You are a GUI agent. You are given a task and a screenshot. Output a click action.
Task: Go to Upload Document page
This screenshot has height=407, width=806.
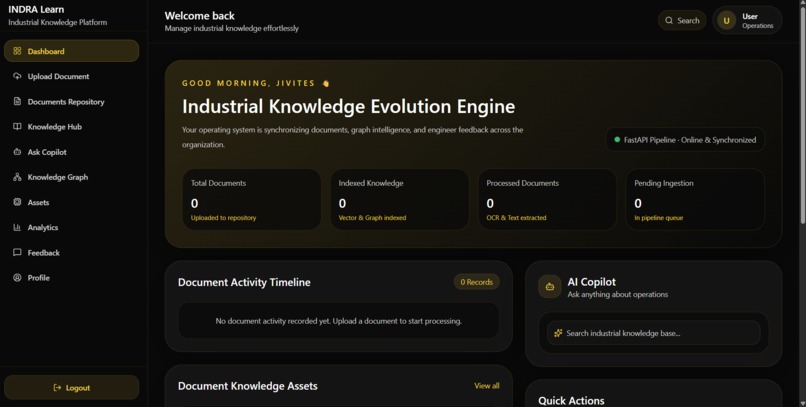pyautogui.click(x=71, y=76)
